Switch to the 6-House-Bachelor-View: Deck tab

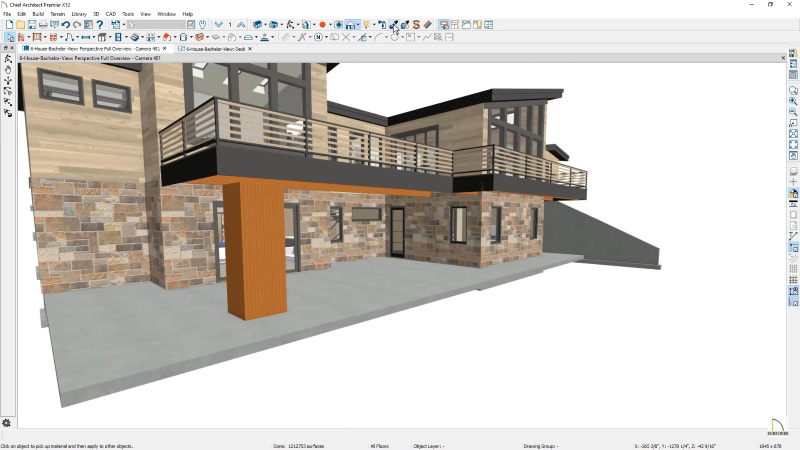click(x=212, y=48)
